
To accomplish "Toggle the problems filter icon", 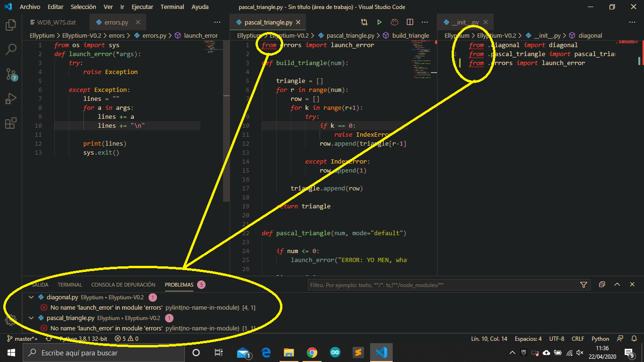I will pyautogui.click(x=584, y=284).
